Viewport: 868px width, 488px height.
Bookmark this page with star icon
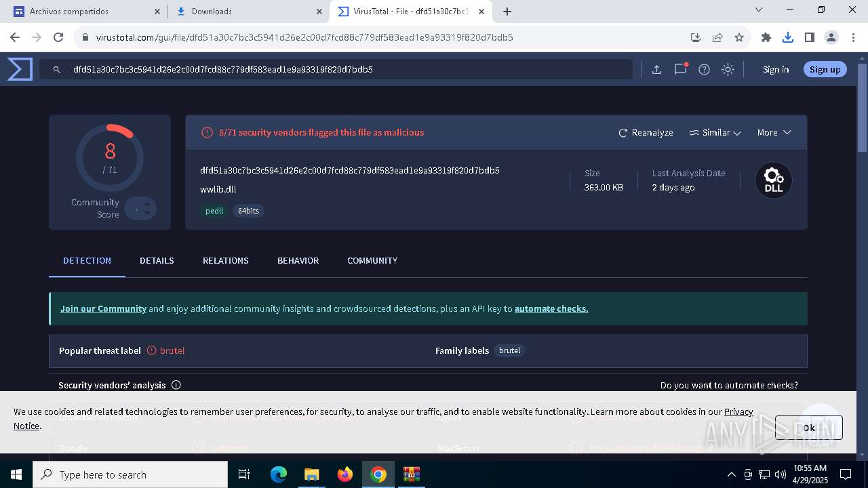(x=739, y=37)
